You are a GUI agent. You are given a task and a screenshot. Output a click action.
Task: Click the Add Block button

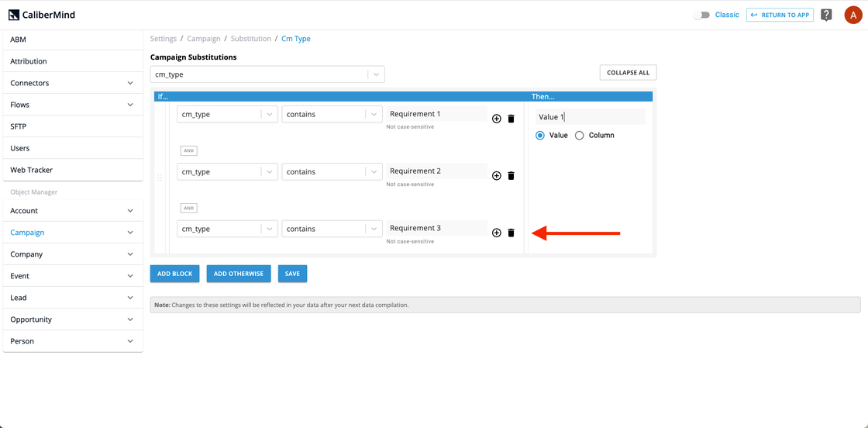[174, 274]
